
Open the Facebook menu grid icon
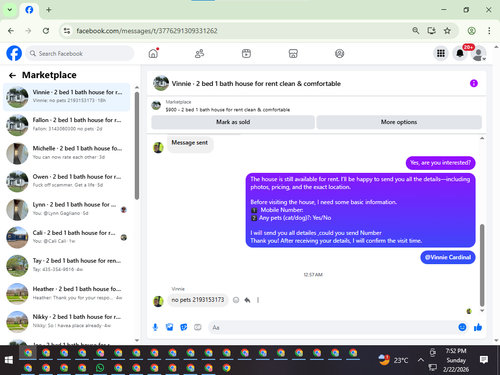point(441,53)
